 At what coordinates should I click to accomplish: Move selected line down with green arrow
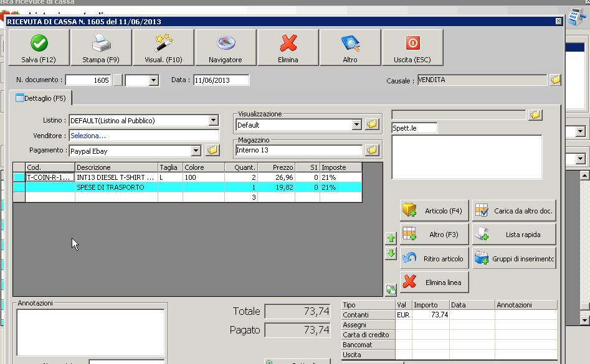click(x=391, y=253)
